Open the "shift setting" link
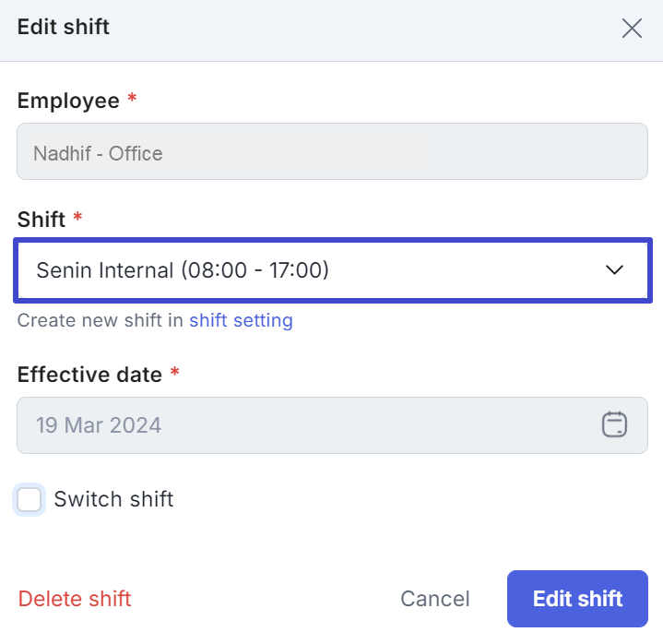This screenshot has width=663, height=644. tap(241, 321)
